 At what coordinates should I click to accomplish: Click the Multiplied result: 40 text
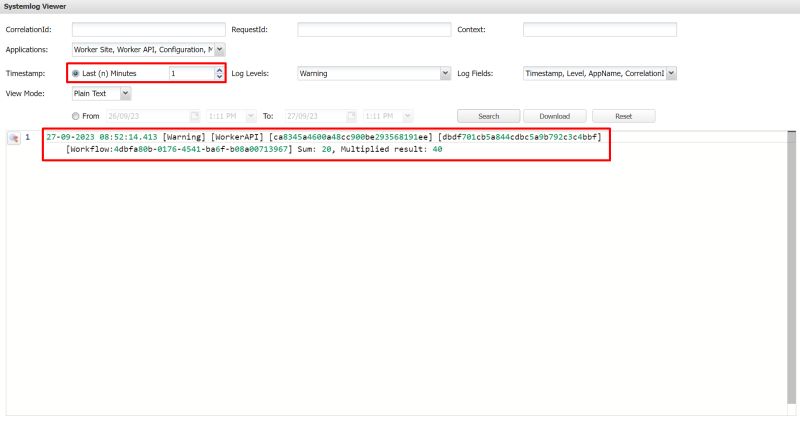click(x=391, y=150)
